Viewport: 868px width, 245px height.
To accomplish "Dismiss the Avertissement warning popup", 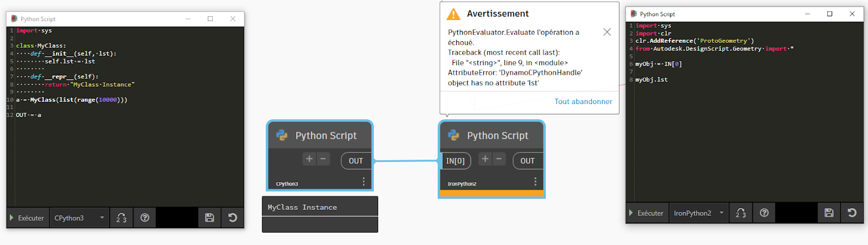I will coord(607,32).
